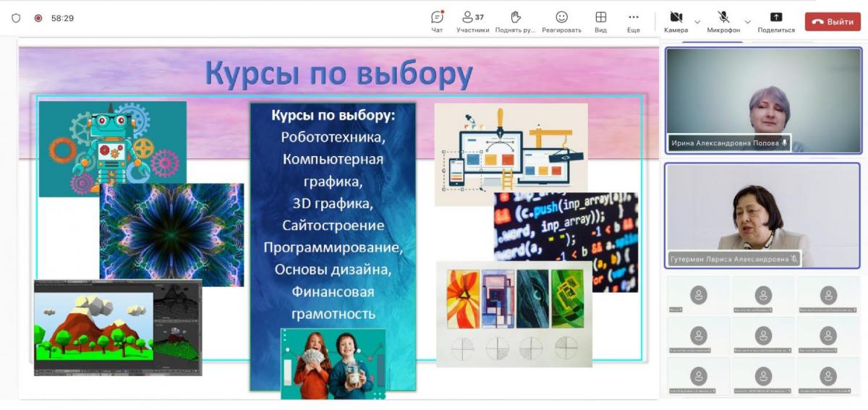Open the chat panel
Screen dimensions: 868x410
point(437,21)
